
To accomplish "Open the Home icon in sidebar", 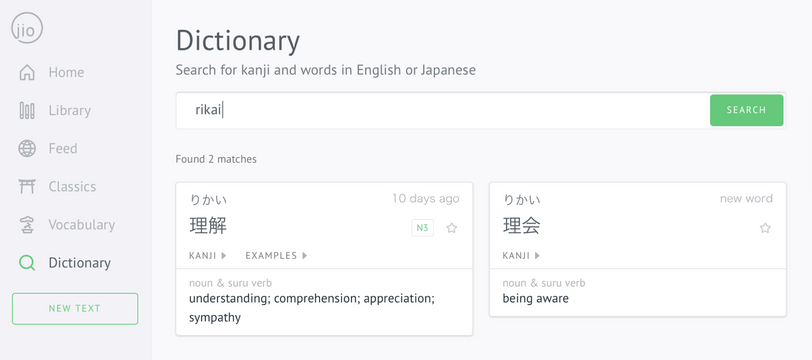I will click(x=27, y=73).
